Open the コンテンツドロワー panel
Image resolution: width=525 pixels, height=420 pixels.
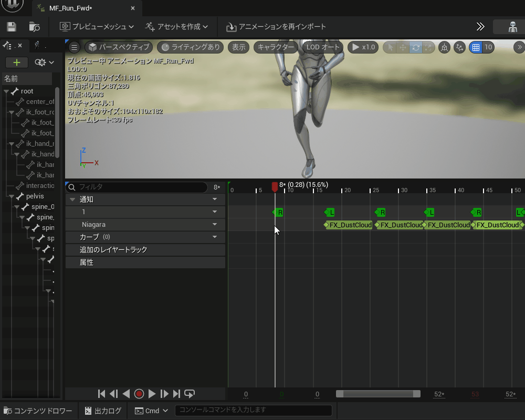pos(38,411)
